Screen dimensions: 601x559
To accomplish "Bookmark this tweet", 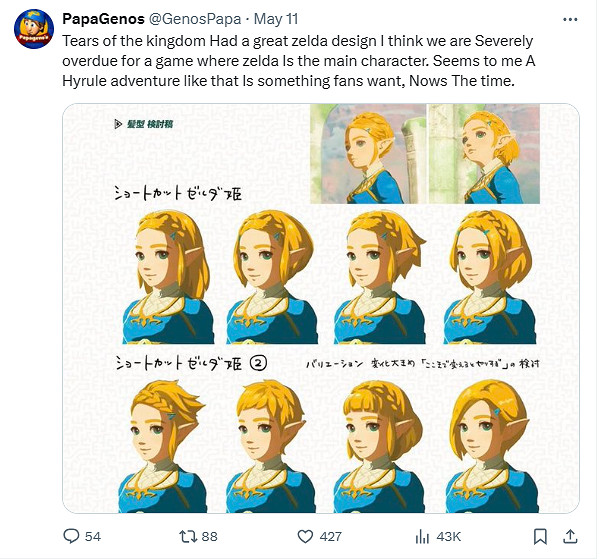I will [x=539, y=536].
